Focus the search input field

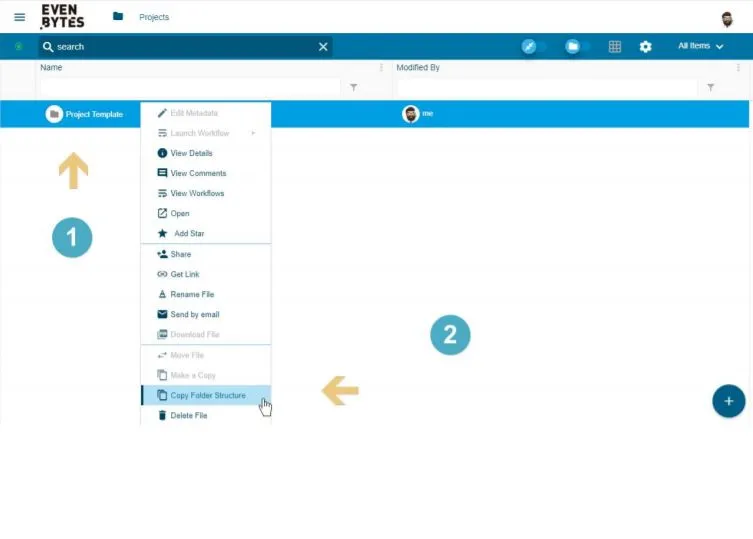point(185,47)
